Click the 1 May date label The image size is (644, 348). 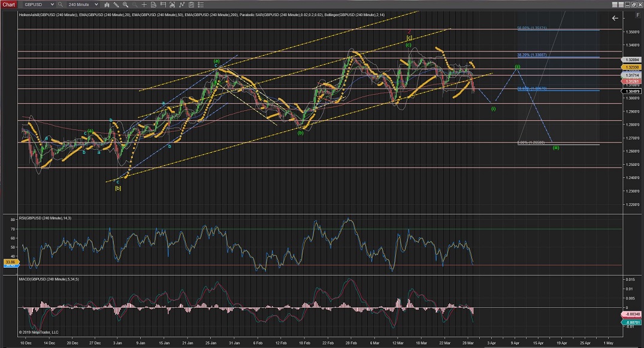(x=608, y=343)
